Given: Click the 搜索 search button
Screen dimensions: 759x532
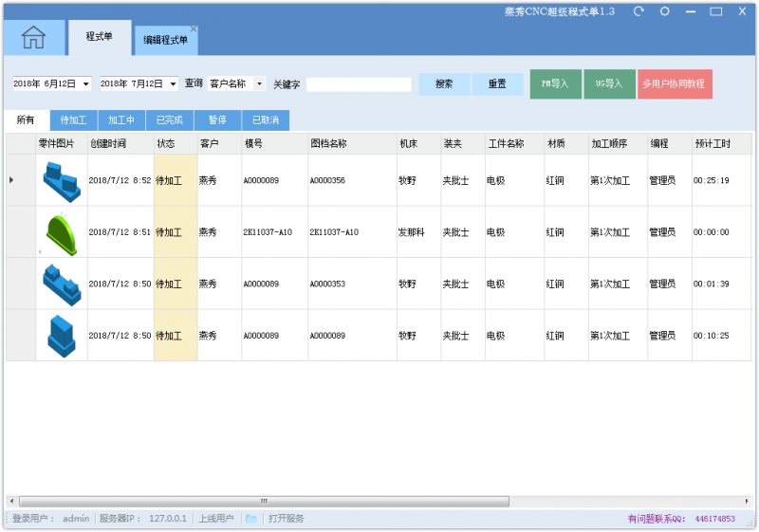Looking at the screenshot, I should click(444, 84).
